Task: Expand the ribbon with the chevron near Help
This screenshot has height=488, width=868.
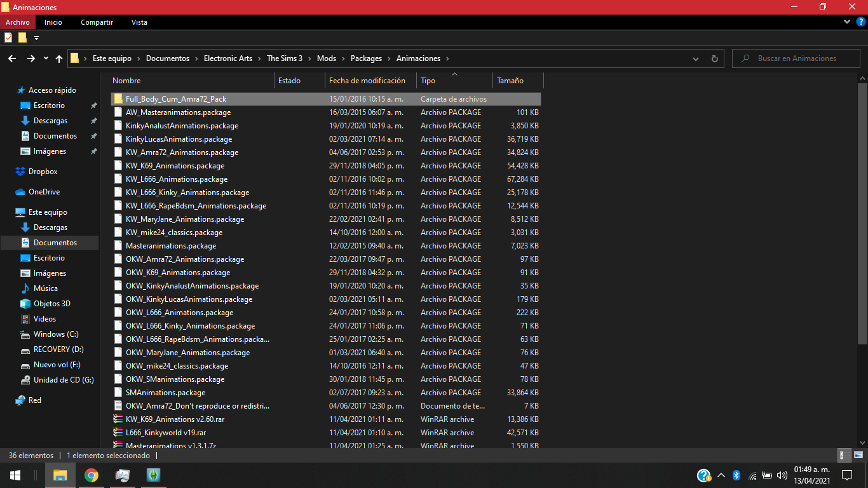Action: (847, 22)
